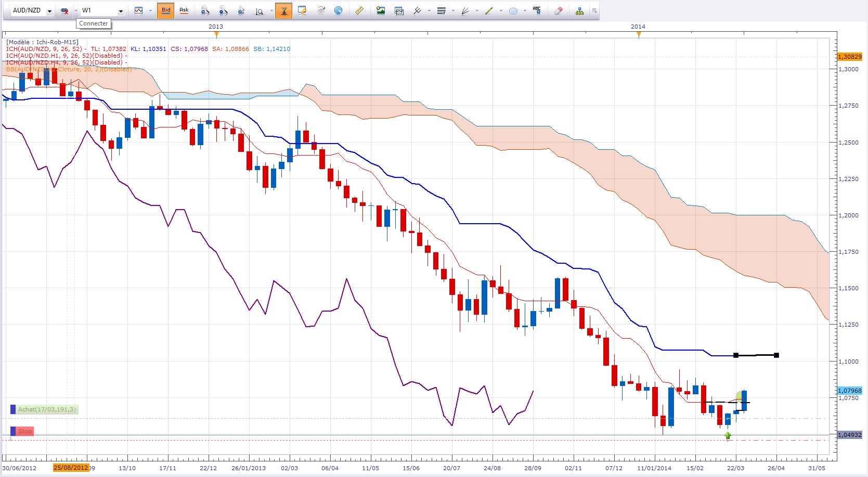The image size is (868, 477).
Task: Open the chart type dropdown arrow
Action: [x=150, y=11]
